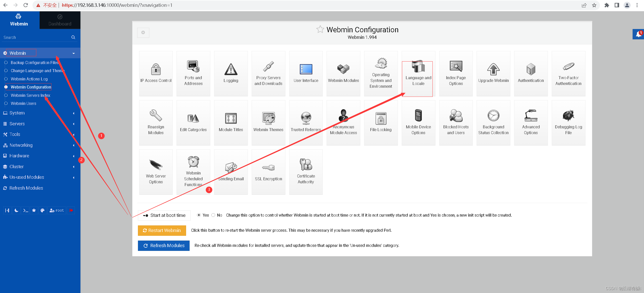Open Proxy Servers and Downloads
The width and height of the screenshot is (644, 293).
click(268, 73)
